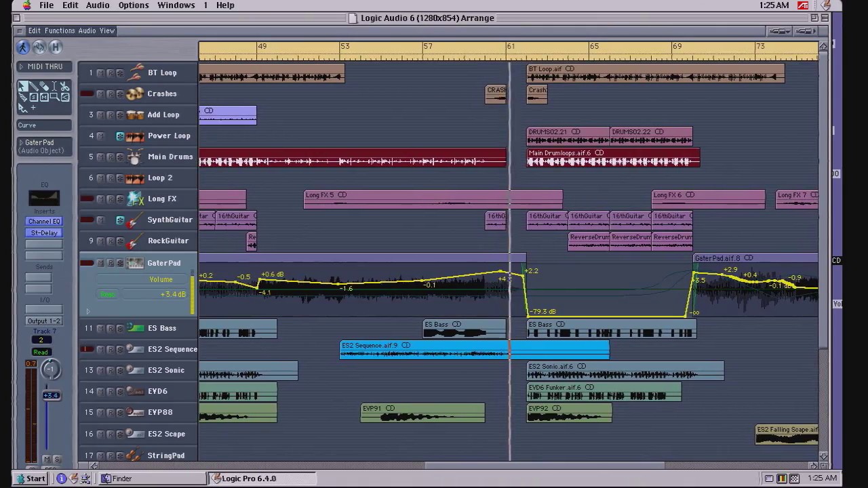868x488 pixels.
Task: Switch to Finder in taskbar
Action: (153, 479)
